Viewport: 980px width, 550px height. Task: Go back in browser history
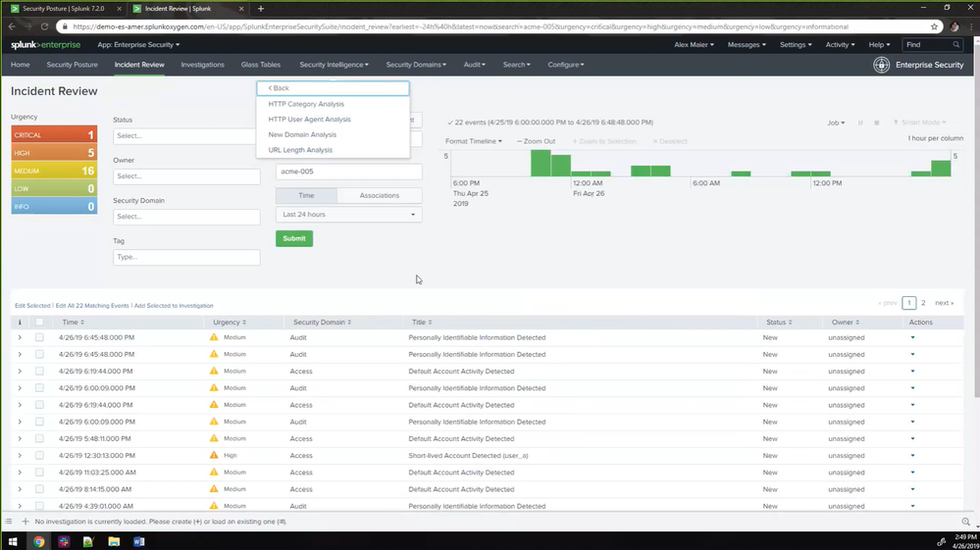pos(12,26)
